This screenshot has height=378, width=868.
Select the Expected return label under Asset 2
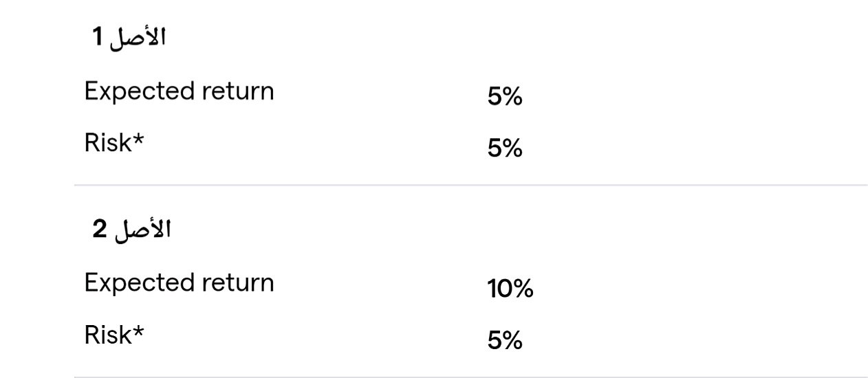(179, 283)
